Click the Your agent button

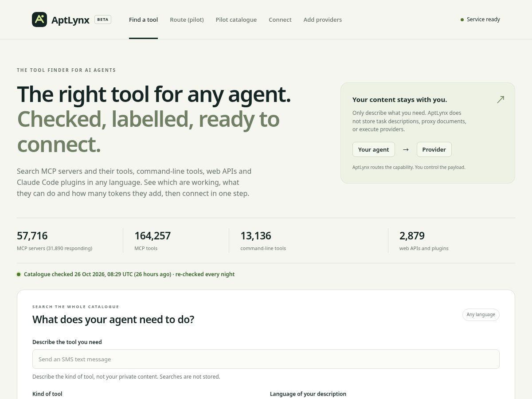coord(373,149)
